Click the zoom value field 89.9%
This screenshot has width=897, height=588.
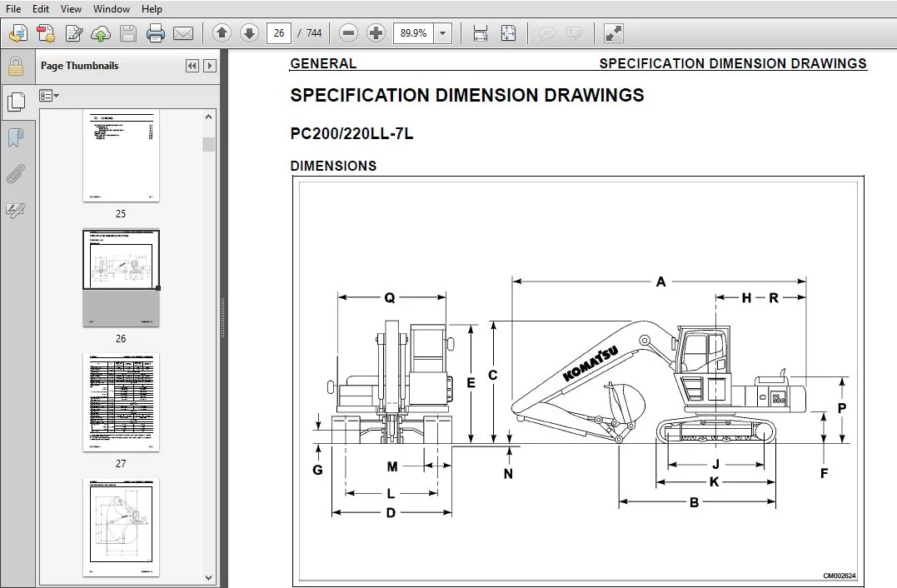tap(414, 33)
